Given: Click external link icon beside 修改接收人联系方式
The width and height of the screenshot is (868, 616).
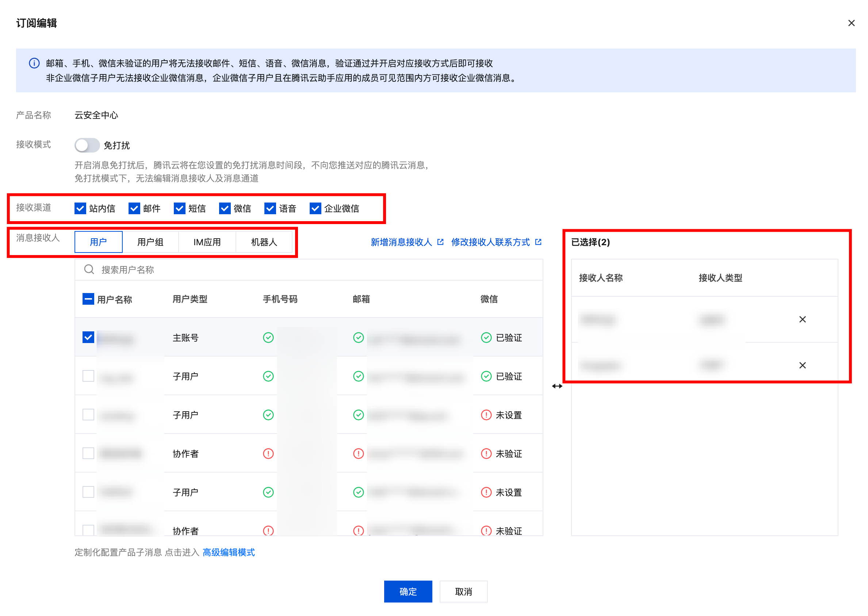Looking at the screenshot, I should pyautogui.click(x=538, y=242).
